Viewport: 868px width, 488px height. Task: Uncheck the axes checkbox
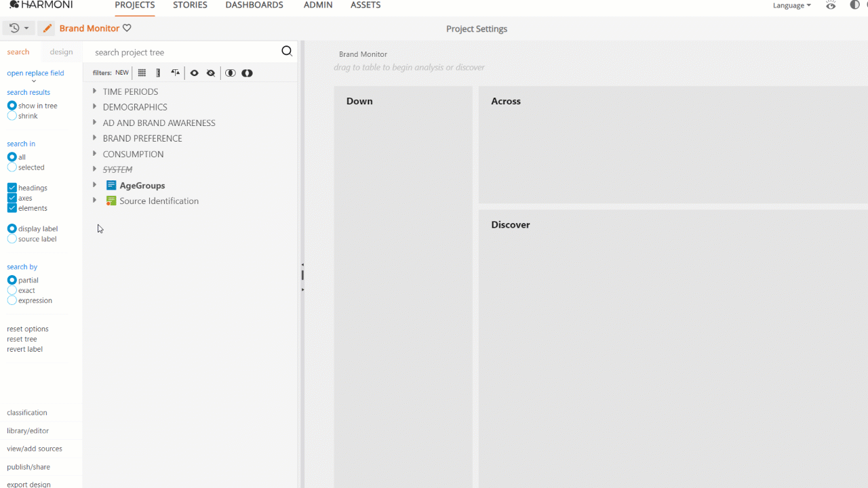tap(12, 198)
